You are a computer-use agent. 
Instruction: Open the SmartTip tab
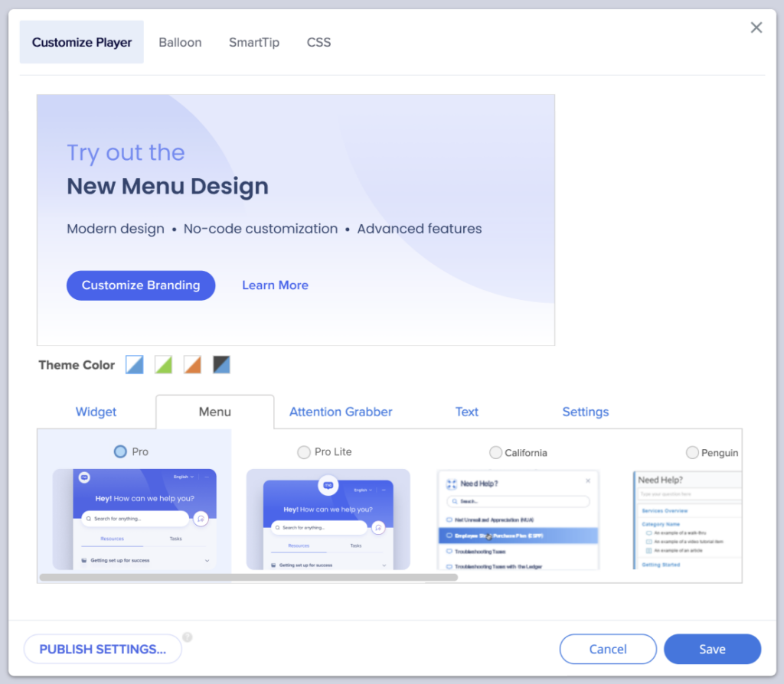click(x=254, y=42)
